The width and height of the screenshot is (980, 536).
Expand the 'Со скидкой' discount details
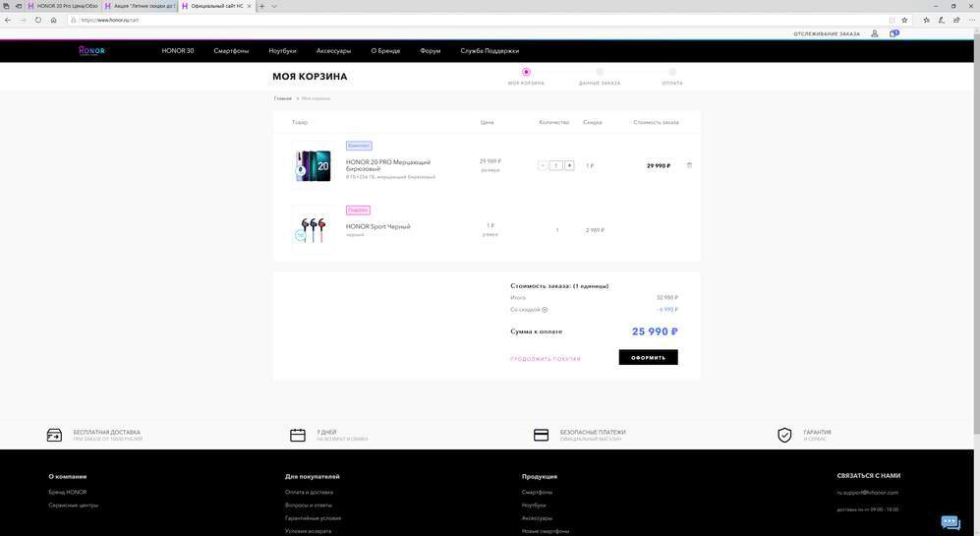tap(545, 310)
